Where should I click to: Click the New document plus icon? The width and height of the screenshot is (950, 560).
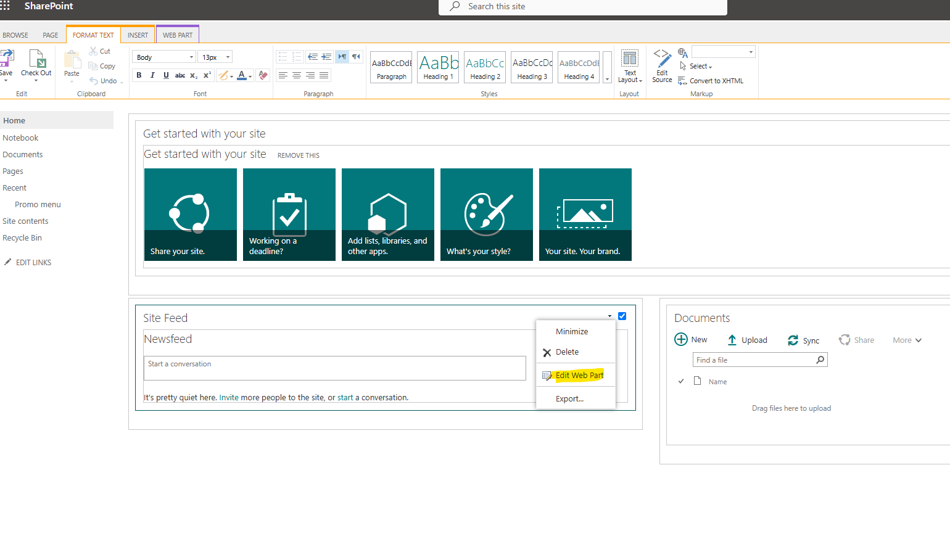681,339
